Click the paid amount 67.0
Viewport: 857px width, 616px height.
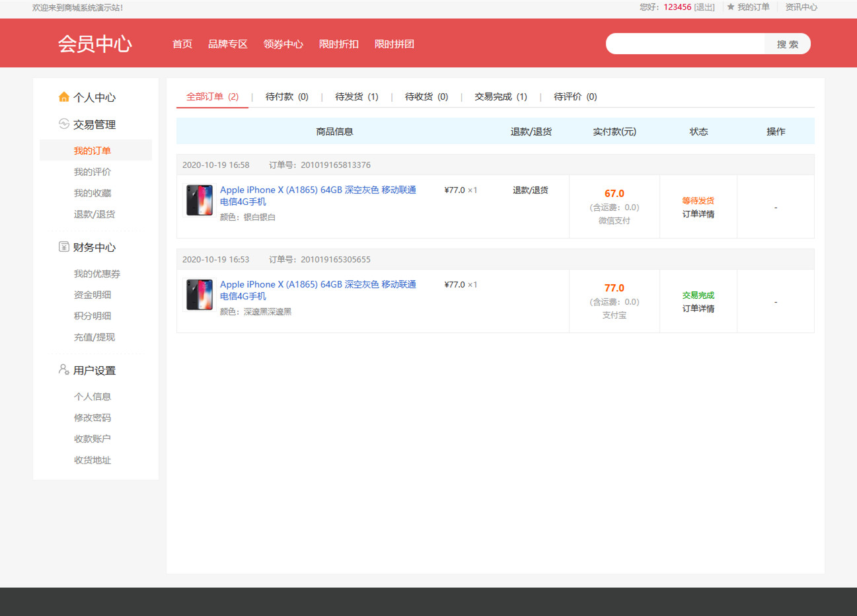[x=615, y=194]
